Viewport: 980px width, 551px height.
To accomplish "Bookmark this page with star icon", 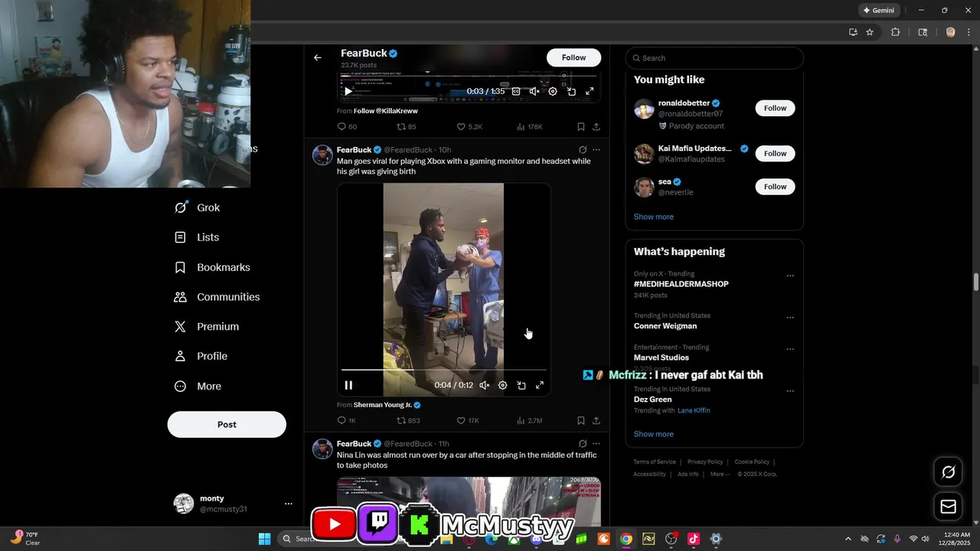I will coord(870,32).
